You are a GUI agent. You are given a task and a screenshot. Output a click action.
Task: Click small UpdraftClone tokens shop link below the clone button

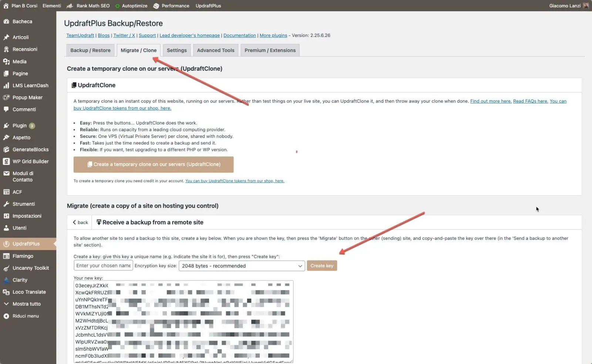click(235, 181)
